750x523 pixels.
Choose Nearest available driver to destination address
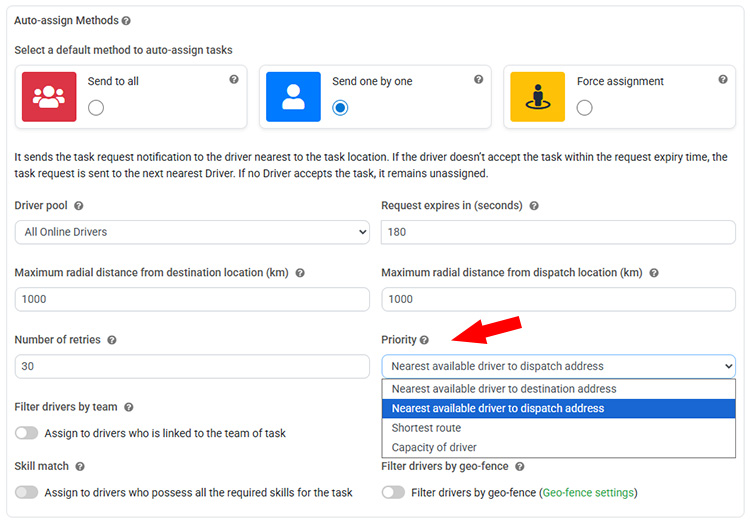point(504,389)
